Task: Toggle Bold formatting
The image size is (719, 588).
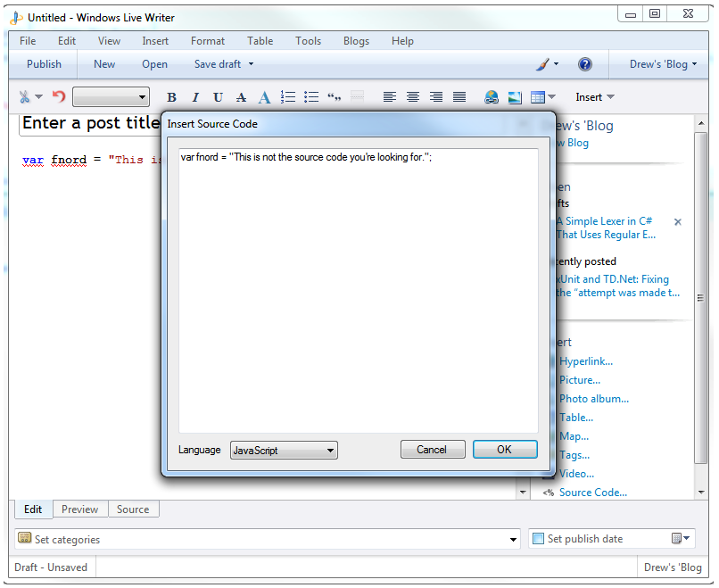Action: point(171,97)
